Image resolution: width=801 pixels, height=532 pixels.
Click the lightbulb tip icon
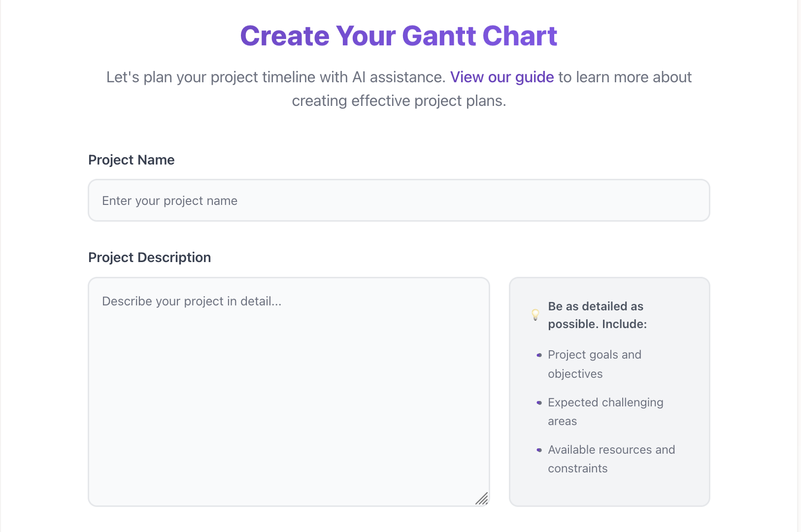535,315
